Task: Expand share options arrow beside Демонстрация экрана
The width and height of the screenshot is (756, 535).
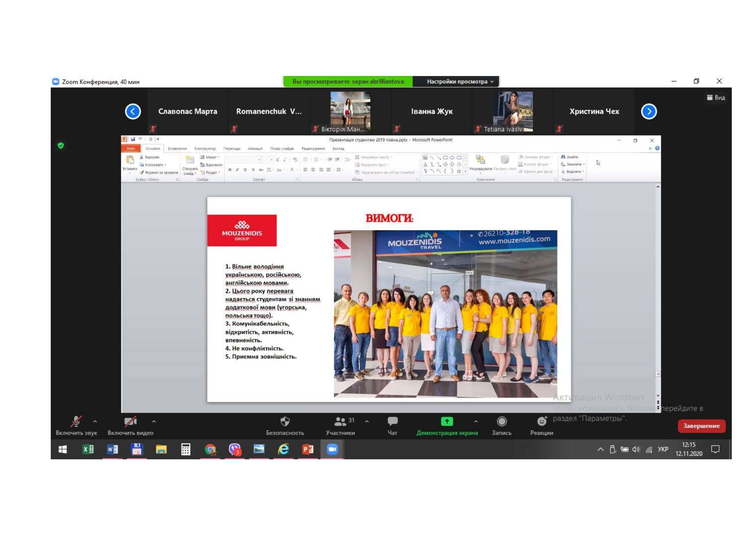Action: click(476, 421)
